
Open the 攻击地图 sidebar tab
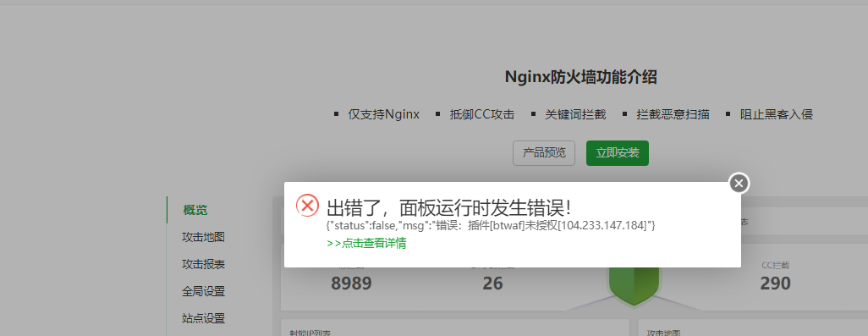pos(203,238)
